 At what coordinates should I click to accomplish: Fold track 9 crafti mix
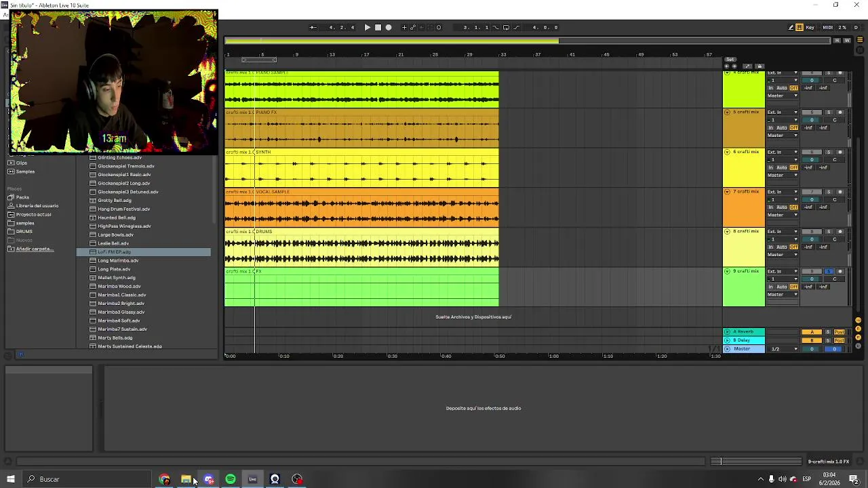click(x=727, y=271)
